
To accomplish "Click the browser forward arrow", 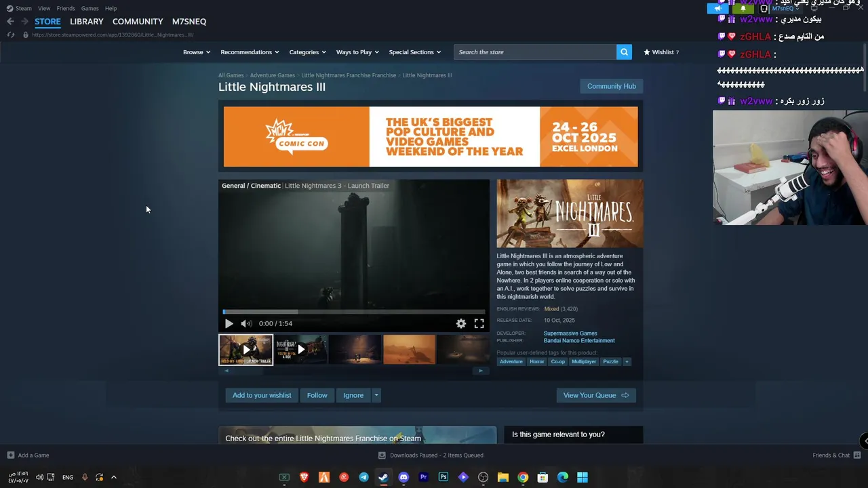I will coord(24,22).
